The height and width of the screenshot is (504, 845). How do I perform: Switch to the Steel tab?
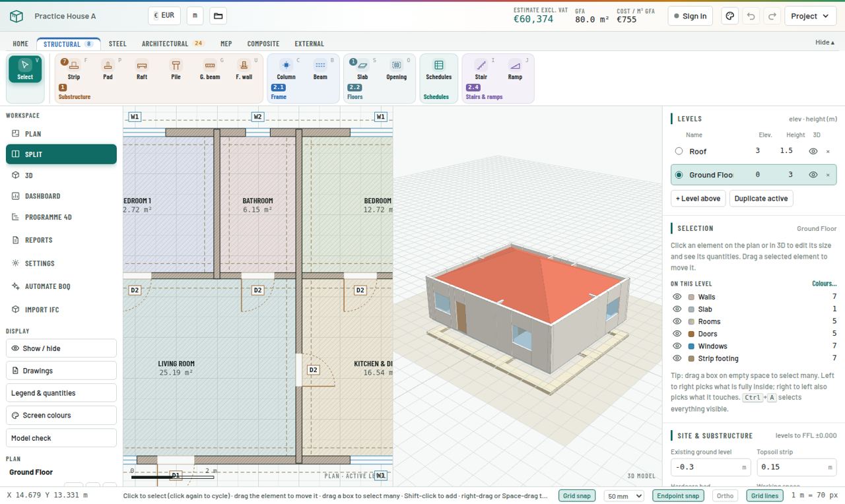tap(118, 44)
